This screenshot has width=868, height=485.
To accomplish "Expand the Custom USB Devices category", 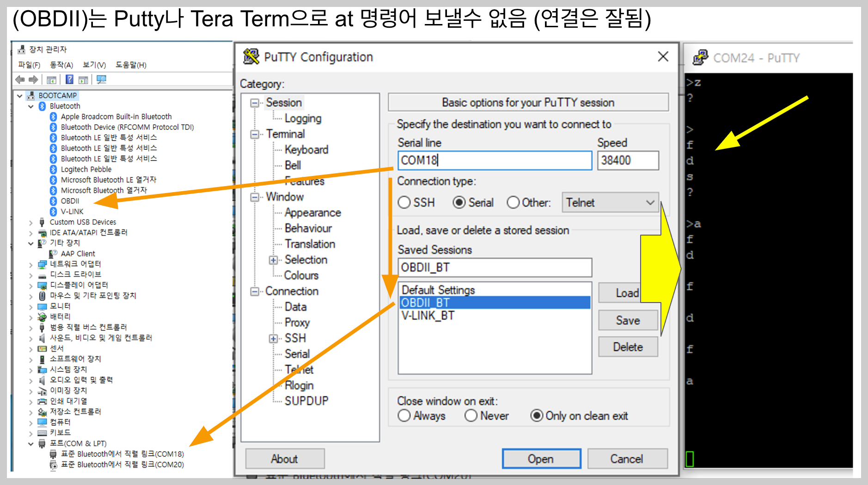I will [x=31, y=223].
